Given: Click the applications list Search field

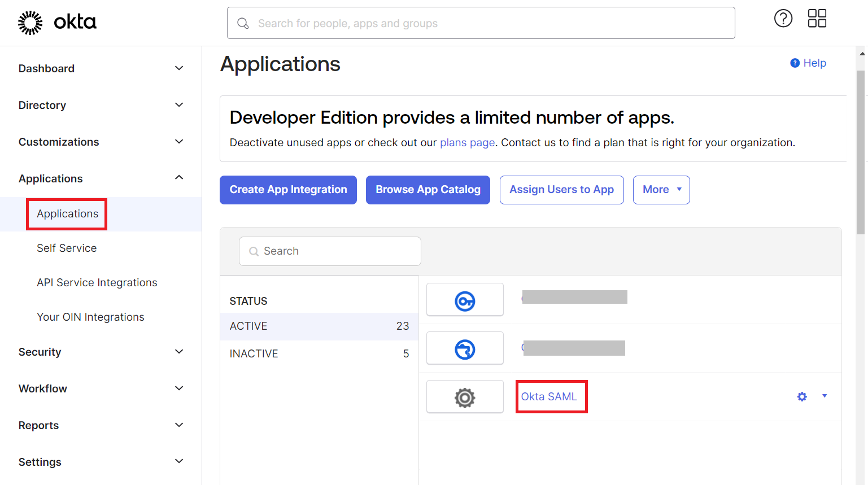Looking at the screenshot, I should click(330, 251).
